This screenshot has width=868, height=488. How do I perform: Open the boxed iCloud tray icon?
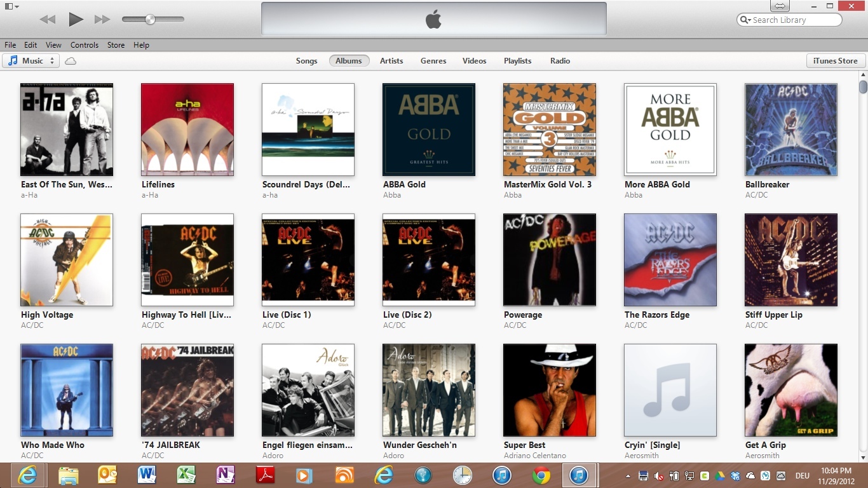pyautogui.click(x=781, y=476)
